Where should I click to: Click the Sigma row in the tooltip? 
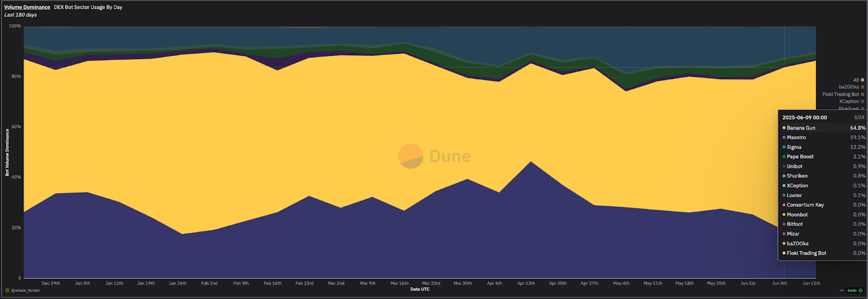pyautogui.click(x=824, y=147)
